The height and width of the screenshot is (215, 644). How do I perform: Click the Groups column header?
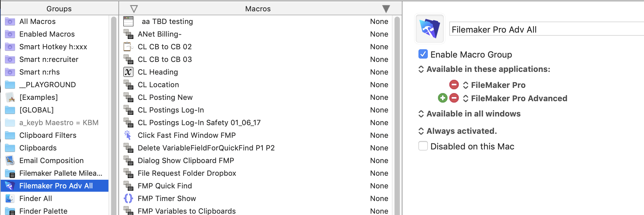pyautogui.click(x=59, y=9)
